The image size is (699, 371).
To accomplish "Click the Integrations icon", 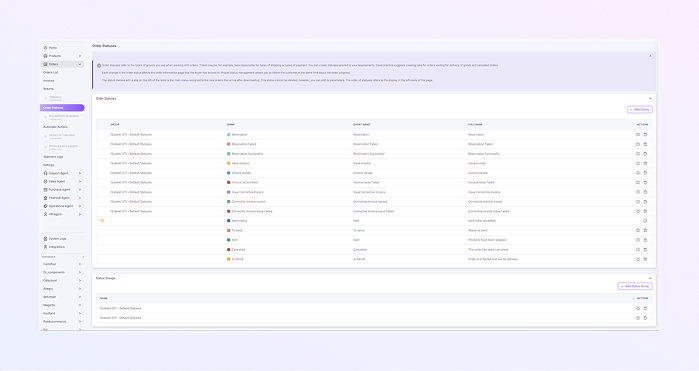I will point(45,247).
